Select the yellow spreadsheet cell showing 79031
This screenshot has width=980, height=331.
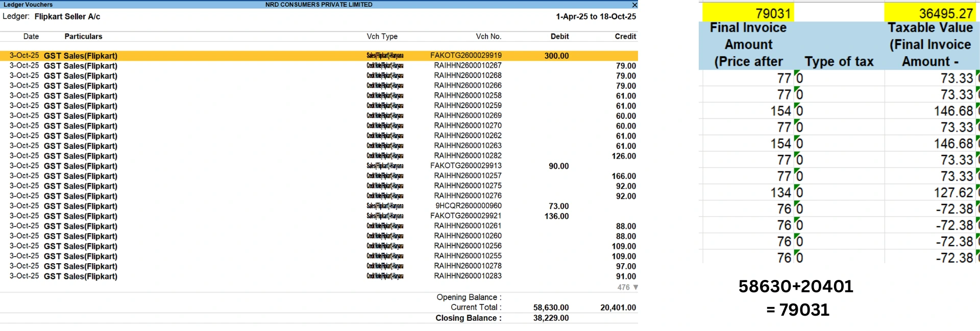[748, 13]
